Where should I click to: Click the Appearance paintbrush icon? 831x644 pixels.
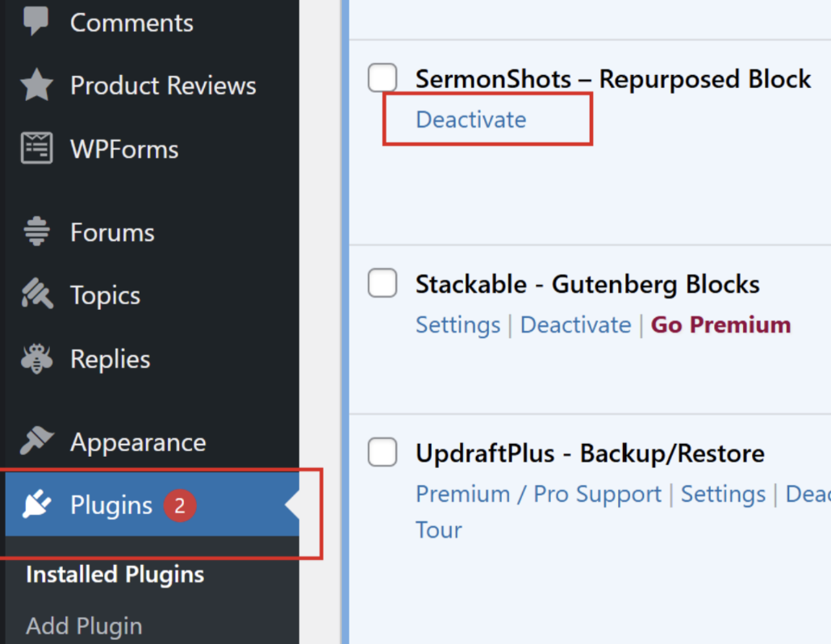click(x=36, y=441)
